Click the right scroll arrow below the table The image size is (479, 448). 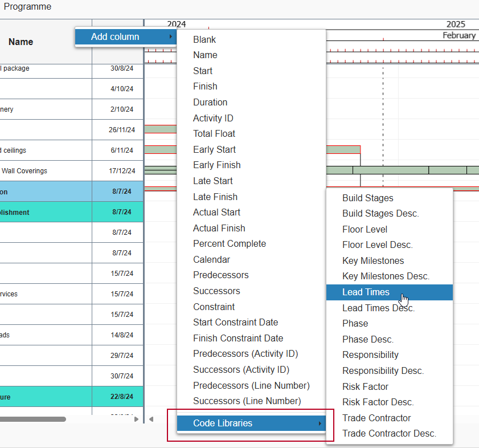(136, 419)
